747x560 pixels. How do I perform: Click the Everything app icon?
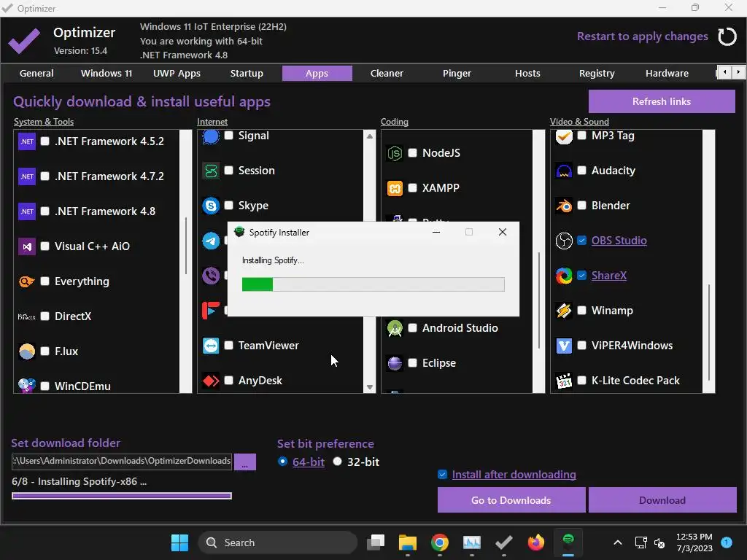27,281
